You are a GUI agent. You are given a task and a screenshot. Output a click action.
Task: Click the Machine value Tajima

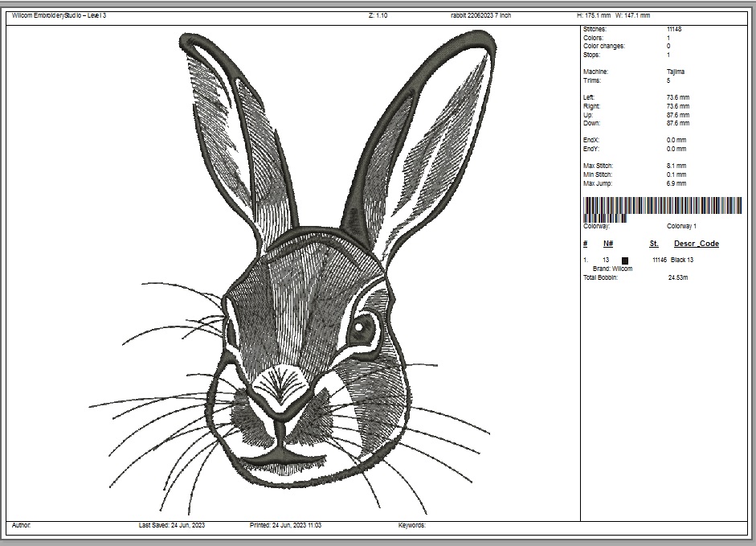point(675,72)
